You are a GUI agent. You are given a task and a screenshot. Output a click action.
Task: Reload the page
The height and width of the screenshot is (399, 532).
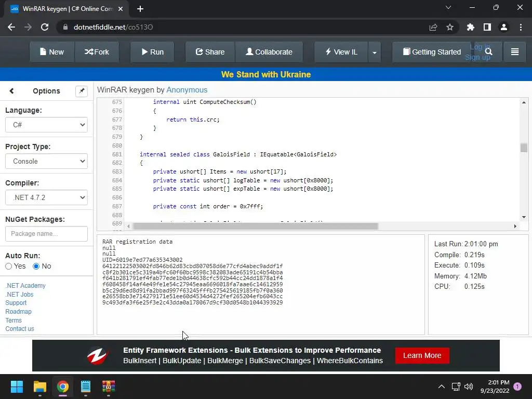(45, 27)
